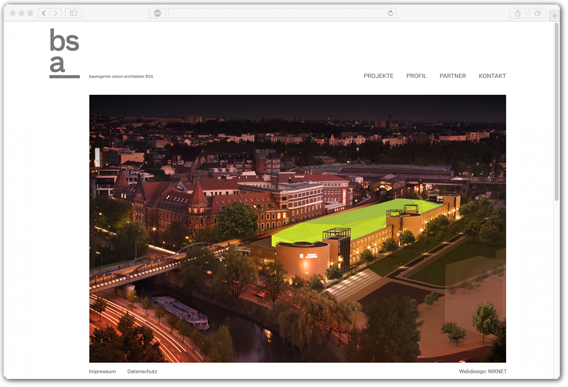Screen dimensions: 568x387
Task: Add a new tab with plus icon
Action: [554, 16]
